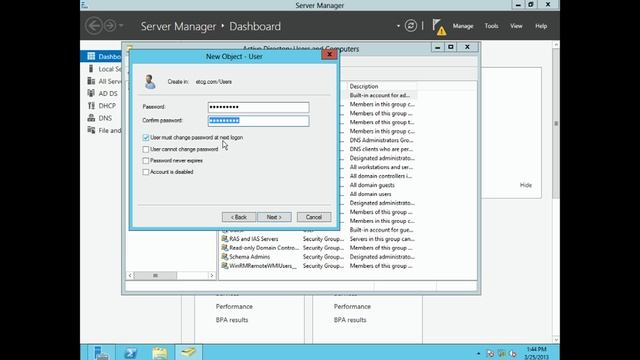Minimize the Active Directory Users and Computers window
Screen dimensions: 640x360
(438, 47)
